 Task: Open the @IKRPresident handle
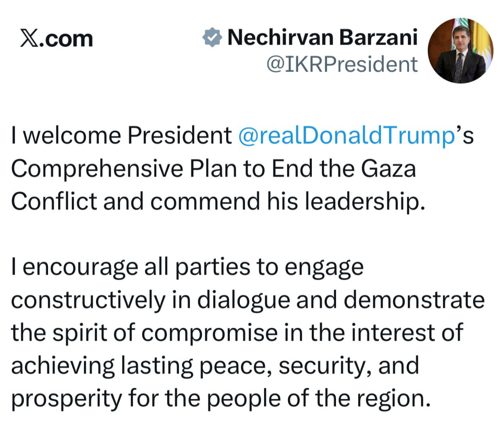tap(342, 65)
